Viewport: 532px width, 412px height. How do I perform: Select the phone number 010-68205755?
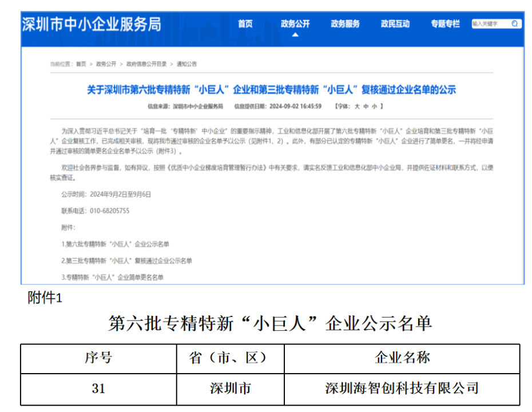(110, 211)
